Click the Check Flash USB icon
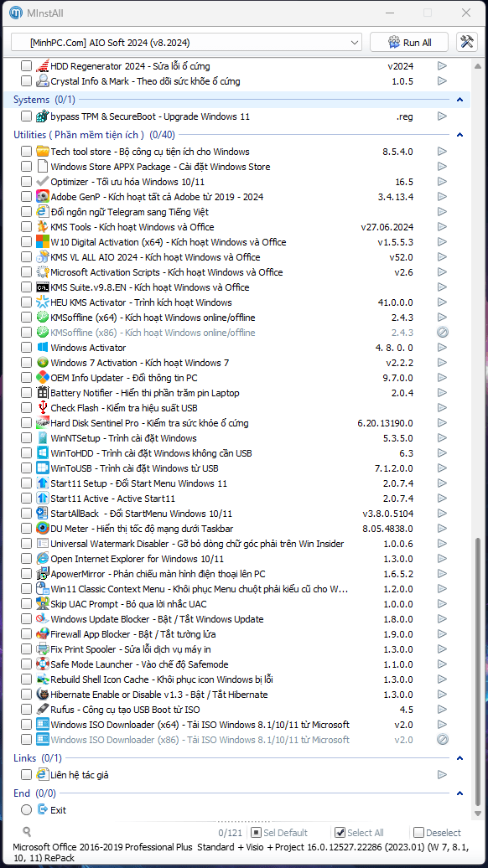Screen dimensions: 488x868 point(43,408)
